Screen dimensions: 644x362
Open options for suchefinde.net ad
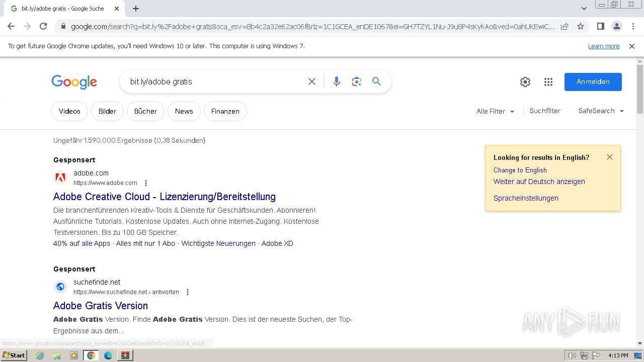point(188,292)
